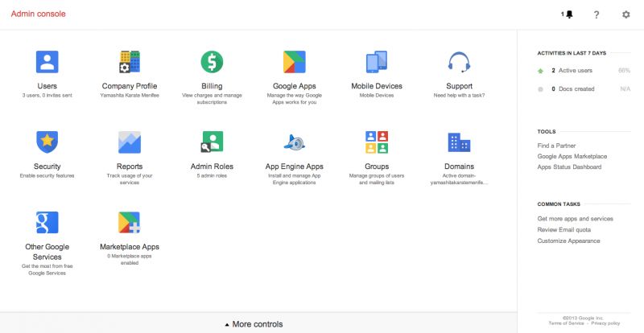Open the Reports chart icon
Viewport: 644px width, 333px height.
pyautogui.click(x=130, y=142)
